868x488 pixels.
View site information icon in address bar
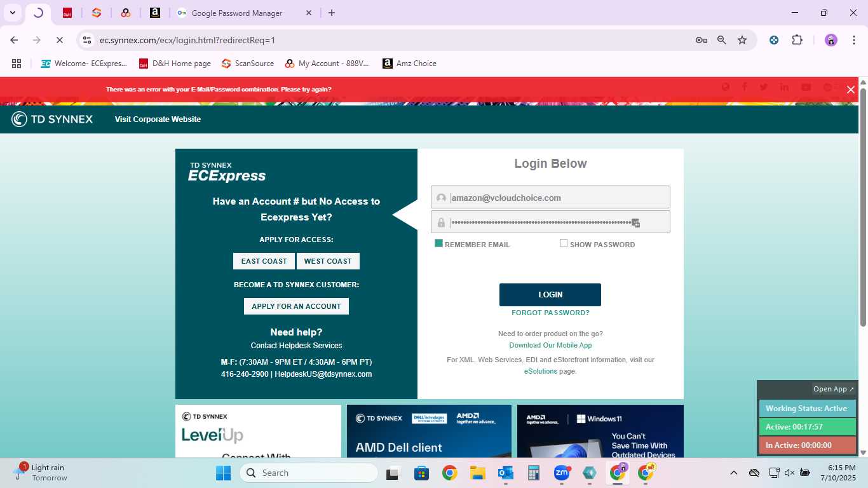coord(87,40)
